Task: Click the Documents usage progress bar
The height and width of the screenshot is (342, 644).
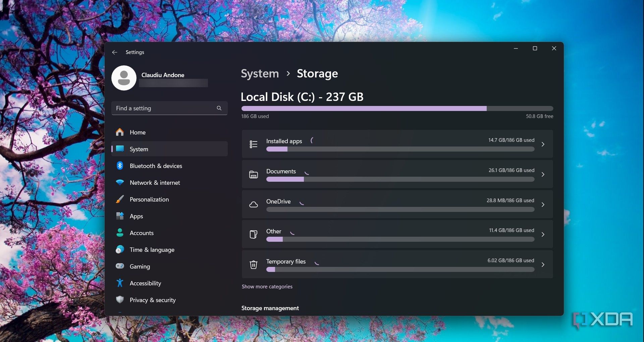Action: tap(400, 179)
